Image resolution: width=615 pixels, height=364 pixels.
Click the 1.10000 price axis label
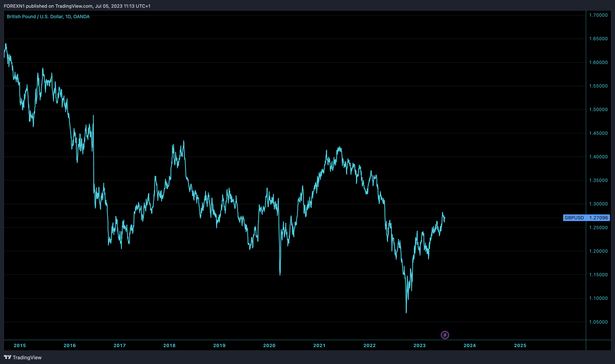(598, 298)
